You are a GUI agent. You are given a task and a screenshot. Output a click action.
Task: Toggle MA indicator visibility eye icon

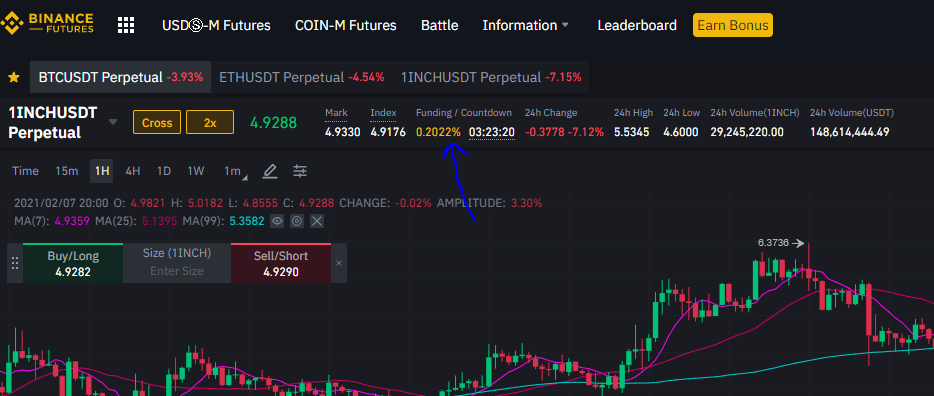(x=277, y=221)
